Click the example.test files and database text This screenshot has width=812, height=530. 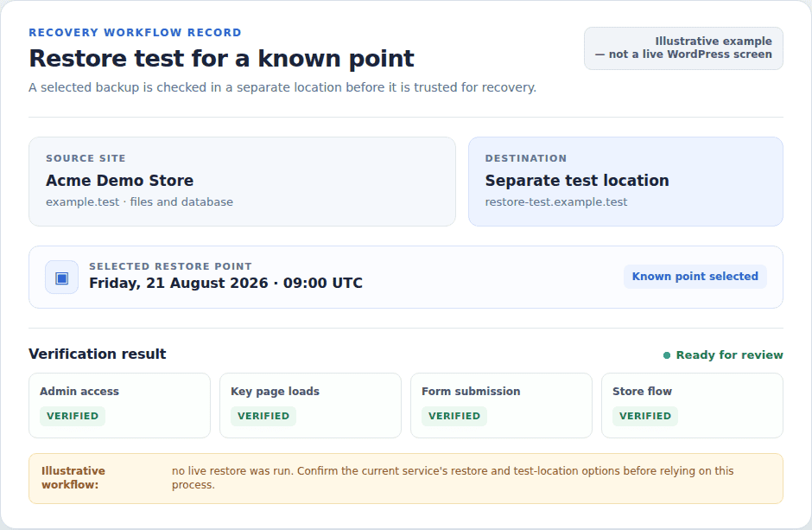(139, 202)
